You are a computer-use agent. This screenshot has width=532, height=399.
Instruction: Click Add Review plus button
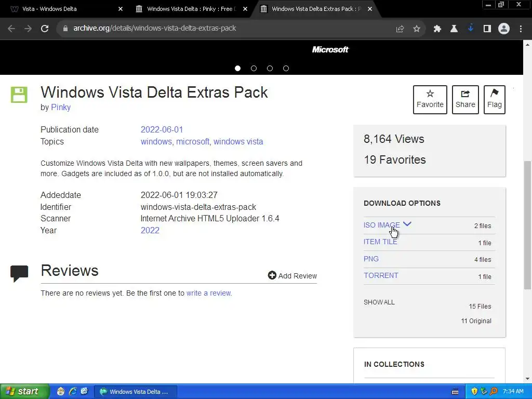coord(292,275)
